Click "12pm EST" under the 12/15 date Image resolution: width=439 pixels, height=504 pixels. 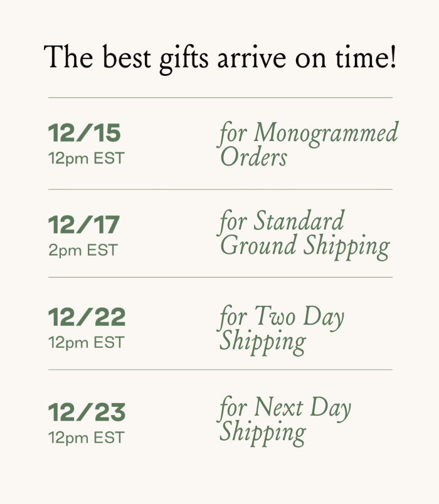[86, 159]
